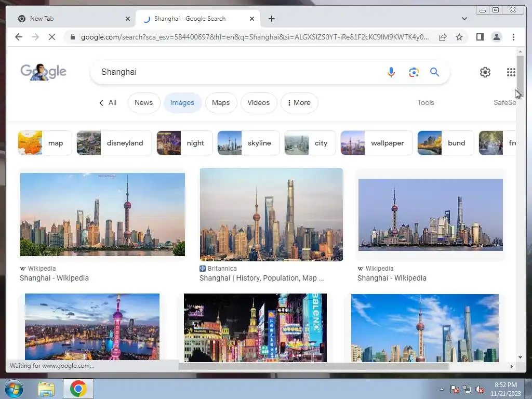The width and height of the screenshot is (532, 399).
Task: Click the city suggestion chip
Action: coord(310,143)
